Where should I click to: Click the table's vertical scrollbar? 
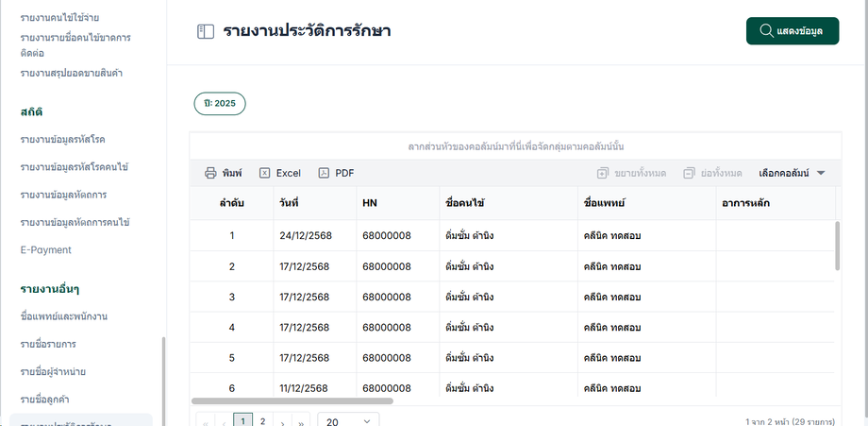click(837, 246)
